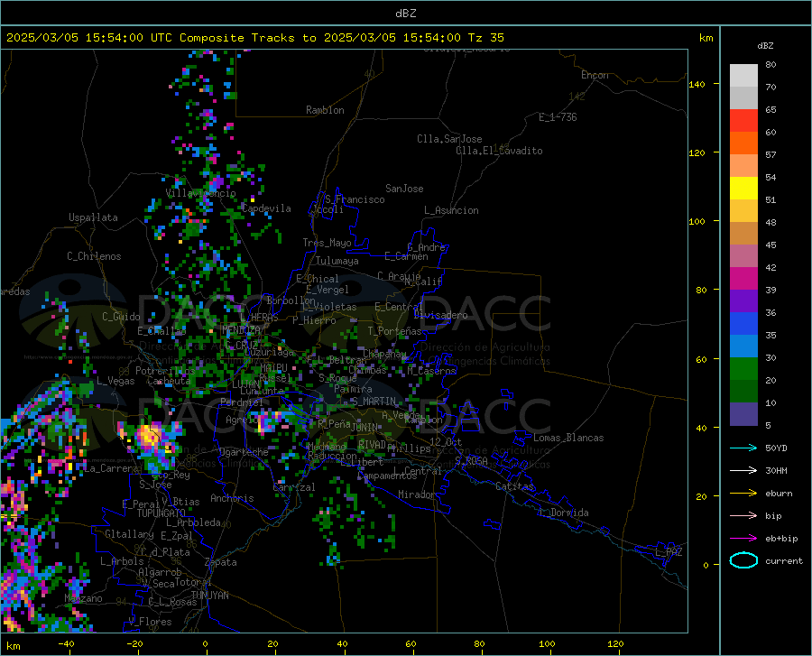Click the S_MARTIN map label
Viewport: 812px width, 656px height.
coord(374,402)
